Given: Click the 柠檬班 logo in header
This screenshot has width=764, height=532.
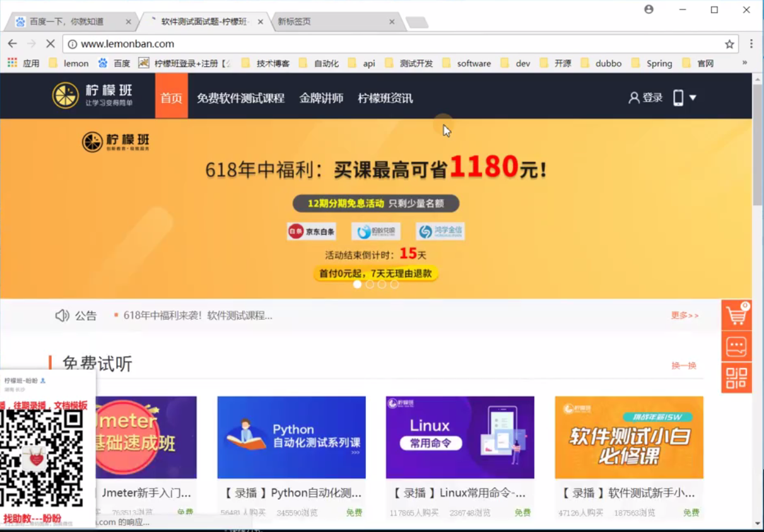Looking at the screenshot, I should [93, 95].
